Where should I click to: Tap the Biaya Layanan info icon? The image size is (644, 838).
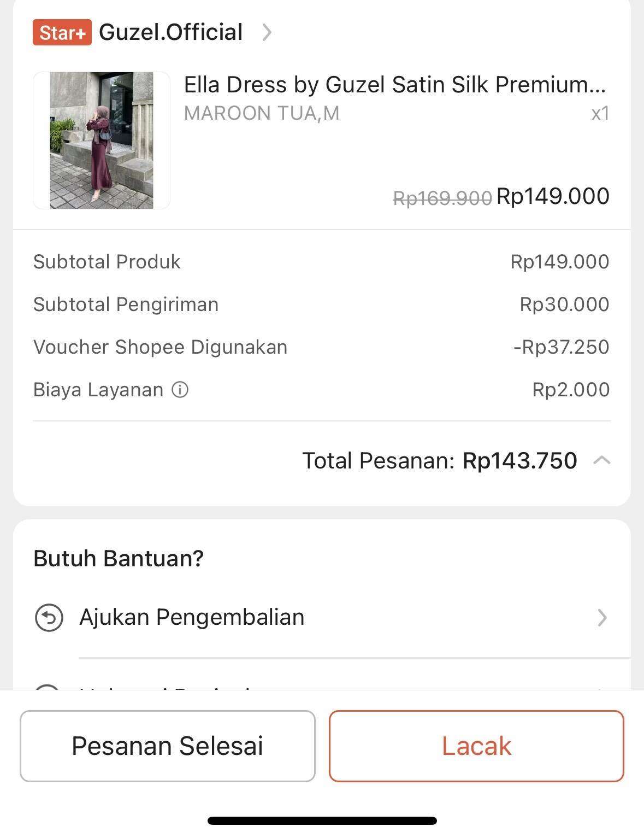(x=180, y=390)
